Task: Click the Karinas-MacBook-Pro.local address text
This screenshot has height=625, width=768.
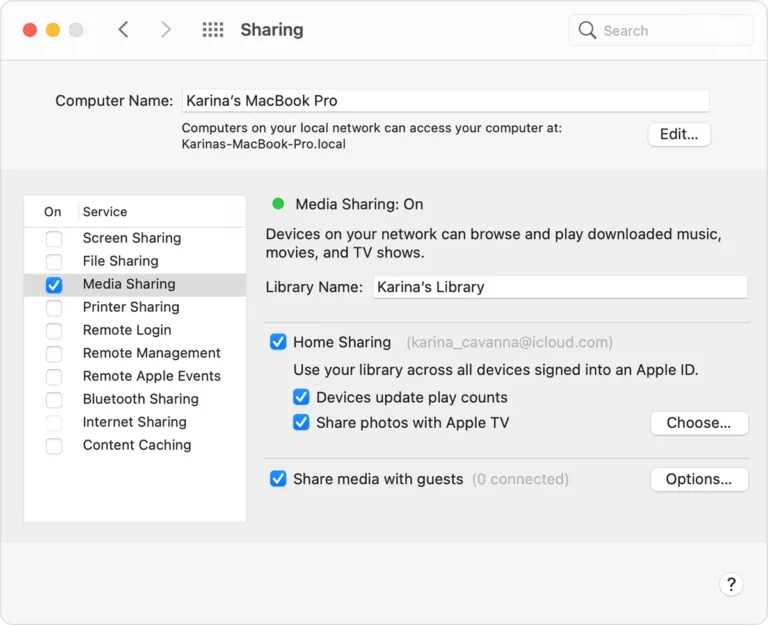Action: click(x=264, y=144)
